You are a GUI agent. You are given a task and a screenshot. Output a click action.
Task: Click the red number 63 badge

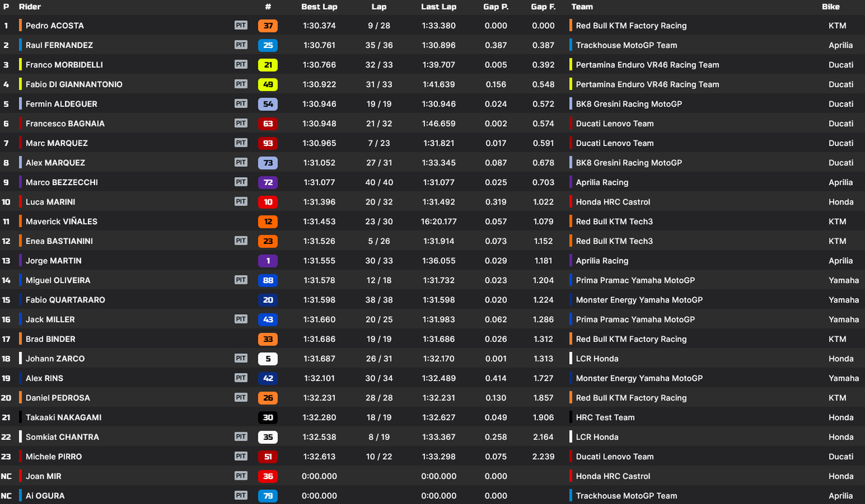click(x=268, y=124)
